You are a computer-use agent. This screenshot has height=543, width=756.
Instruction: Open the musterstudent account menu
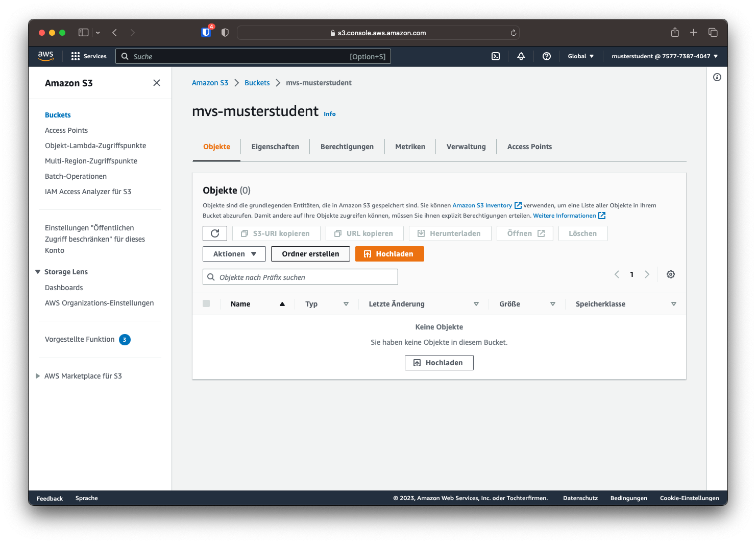pos(665,56)
